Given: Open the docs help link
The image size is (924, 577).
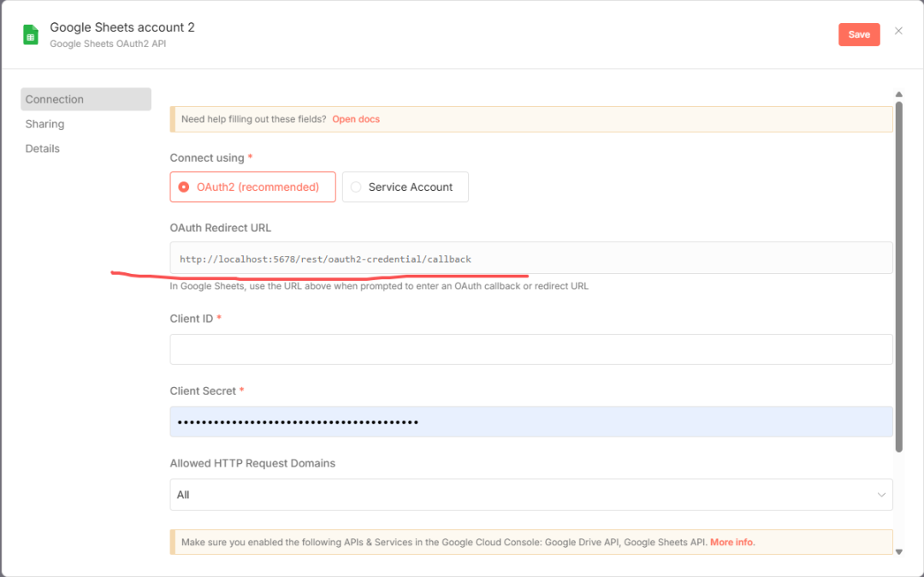Looking at the screenshot, I should pos(356,119).
